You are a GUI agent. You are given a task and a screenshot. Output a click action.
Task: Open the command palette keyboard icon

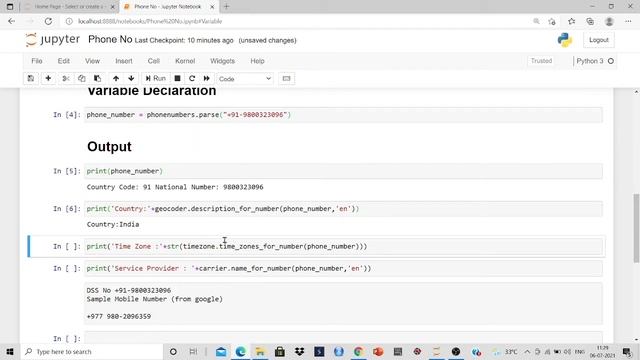pos(287,78)
